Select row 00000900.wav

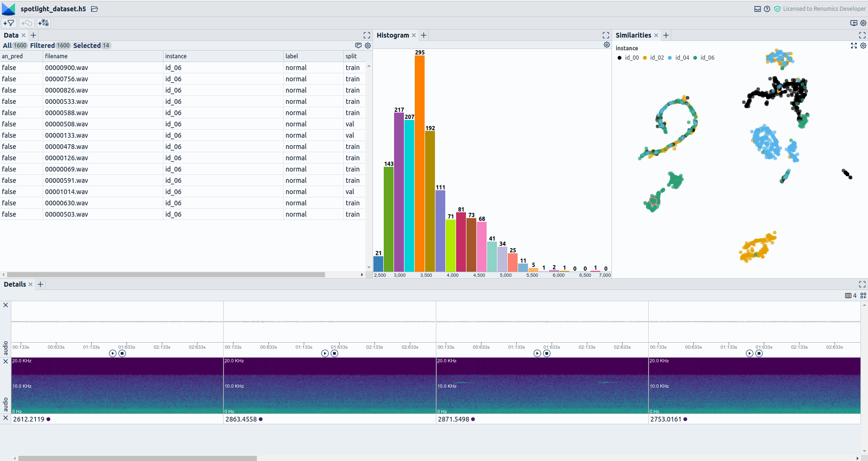pos(183,68)
